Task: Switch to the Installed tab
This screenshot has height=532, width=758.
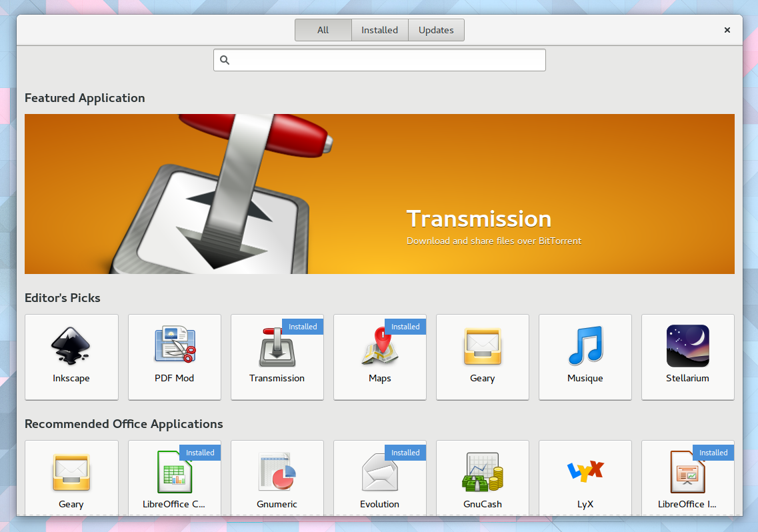Action: [x=379, y=29]
